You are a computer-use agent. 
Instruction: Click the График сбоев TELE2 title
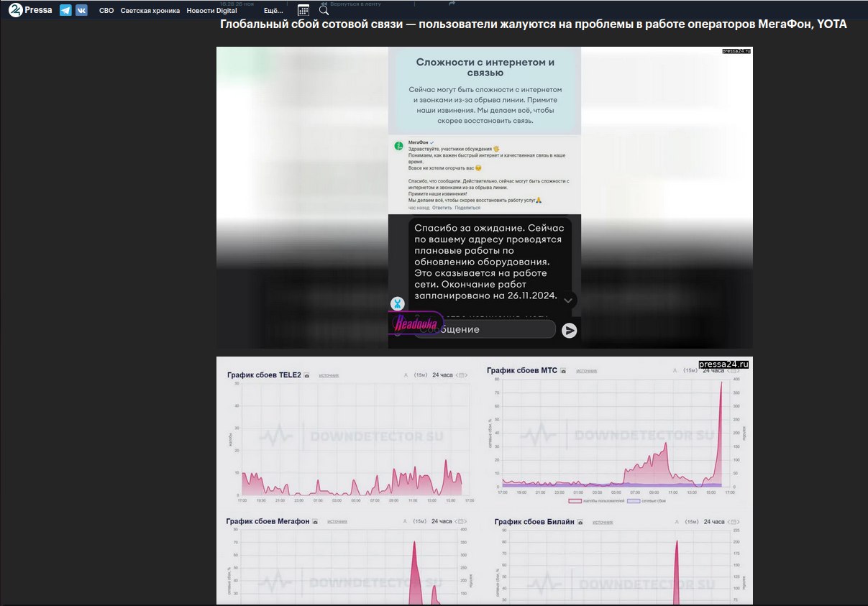coord(264,375)
